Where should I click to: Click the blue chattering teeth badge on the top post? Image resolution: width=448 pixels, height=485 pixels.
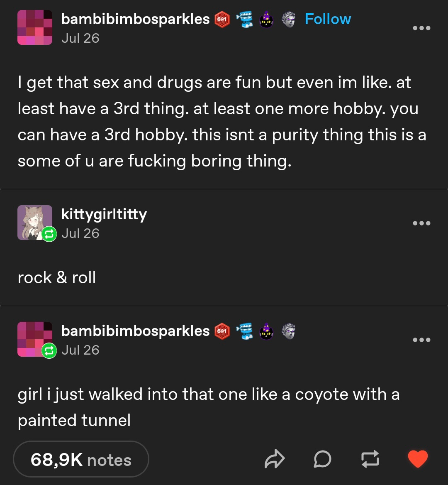245,20
